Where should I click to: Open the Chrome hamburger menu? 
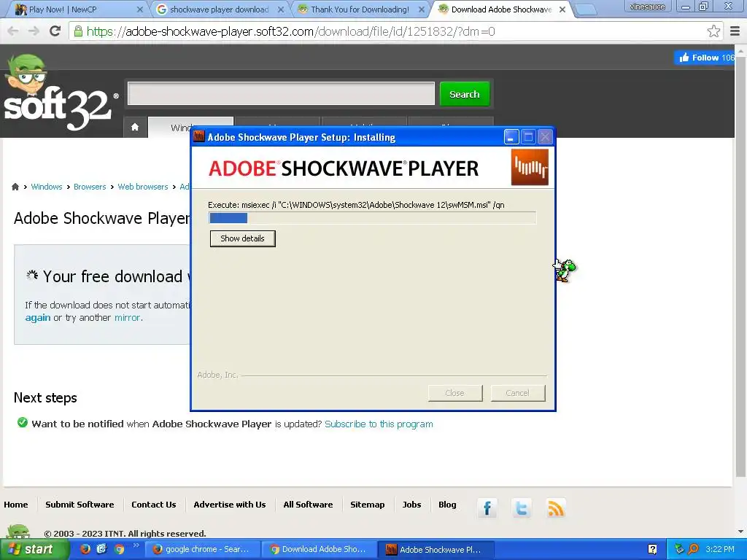coord(735,31)
